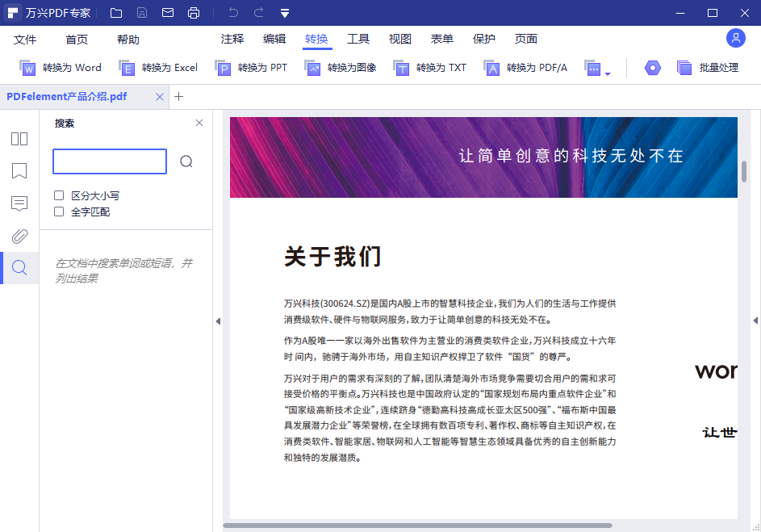The height and width of the screenshot is (532, 761).
Task: Select the 转换为 Word conversion tool
Action: pyautogui.click(x=61, y=68)
